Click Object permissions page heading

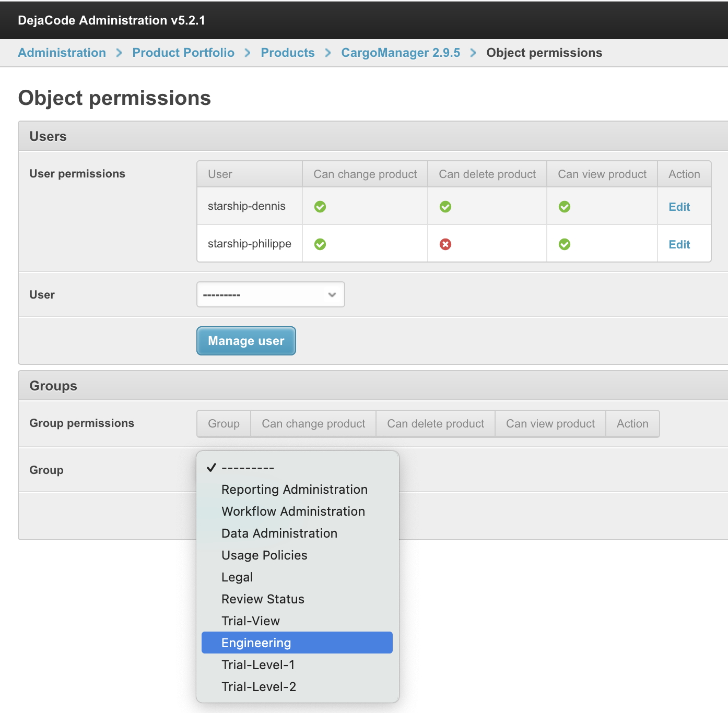114,98
